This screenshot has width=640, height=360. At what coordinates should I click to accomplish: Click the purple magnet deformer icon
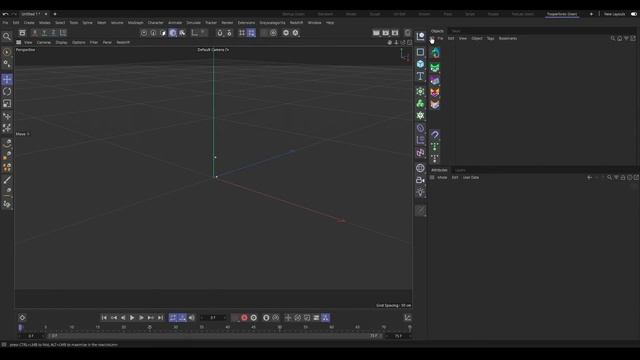[x=435, y=134]
